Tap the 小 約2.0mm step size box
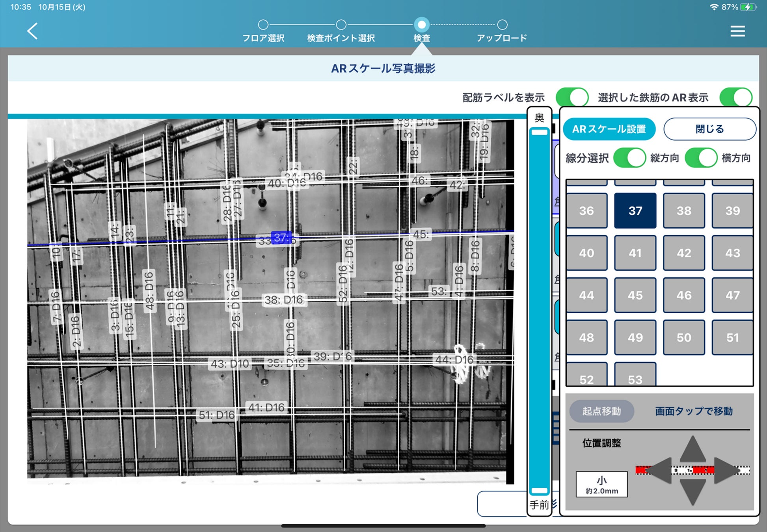This screenshot has width=767, height=532. (x=601, y=484)
